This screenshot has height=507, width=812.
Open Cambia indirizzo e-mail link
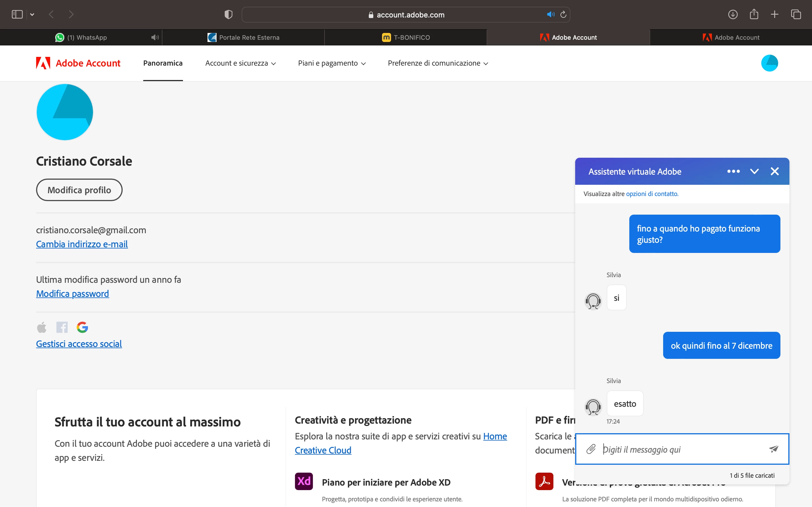tap(82, 244)
